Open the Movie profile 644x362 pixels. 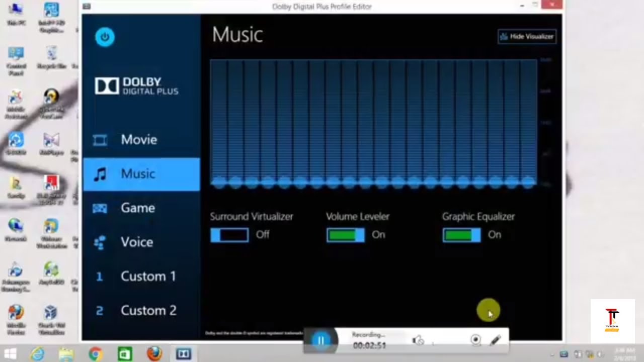[141, 140]
